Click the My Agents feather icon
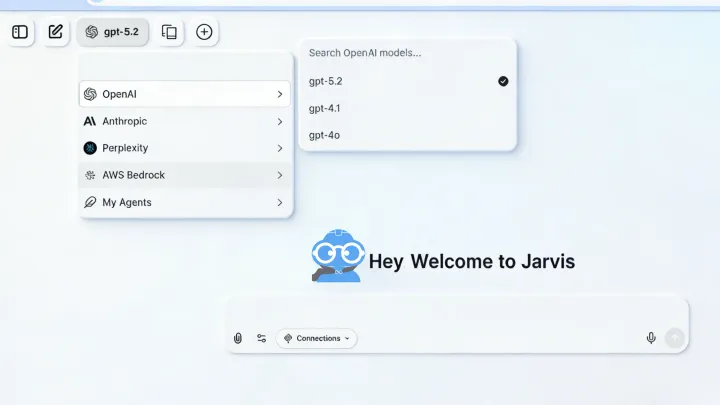720x405 pixels. (90, 202)
